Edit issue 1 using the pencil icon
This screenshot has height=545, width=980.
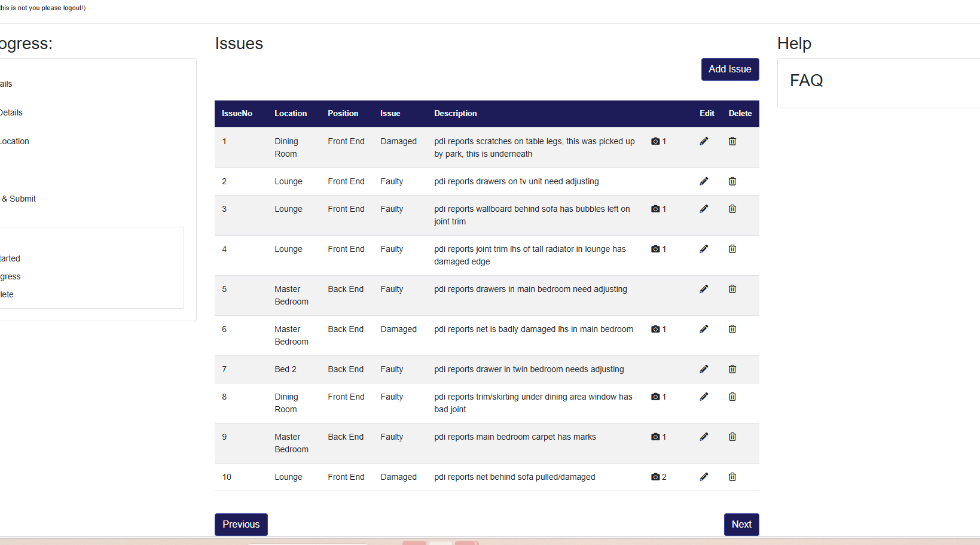704,141
